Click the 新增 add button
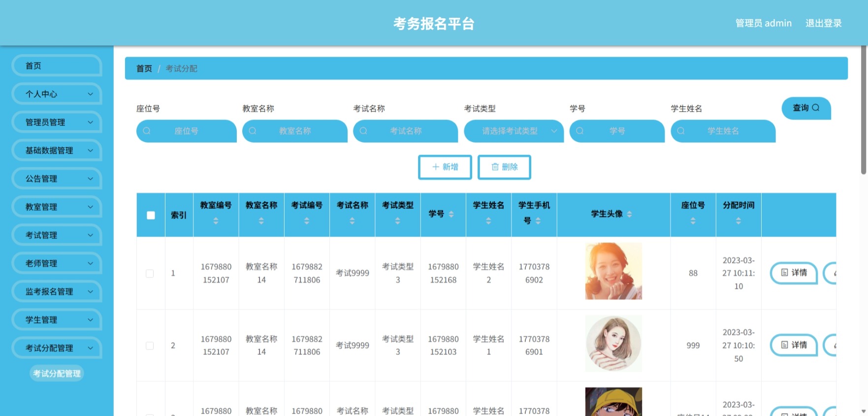868x416 pixels. pos(445,167)
